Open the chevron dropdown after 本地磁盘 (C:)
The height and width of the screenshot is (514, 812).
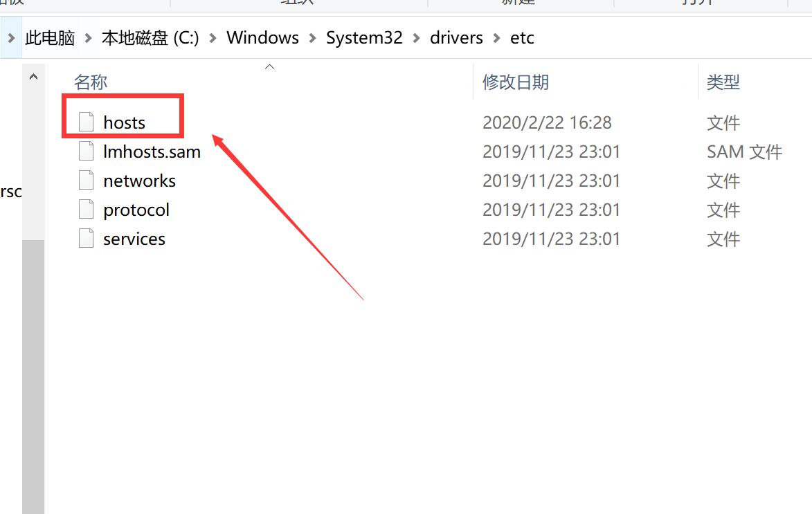213,38
